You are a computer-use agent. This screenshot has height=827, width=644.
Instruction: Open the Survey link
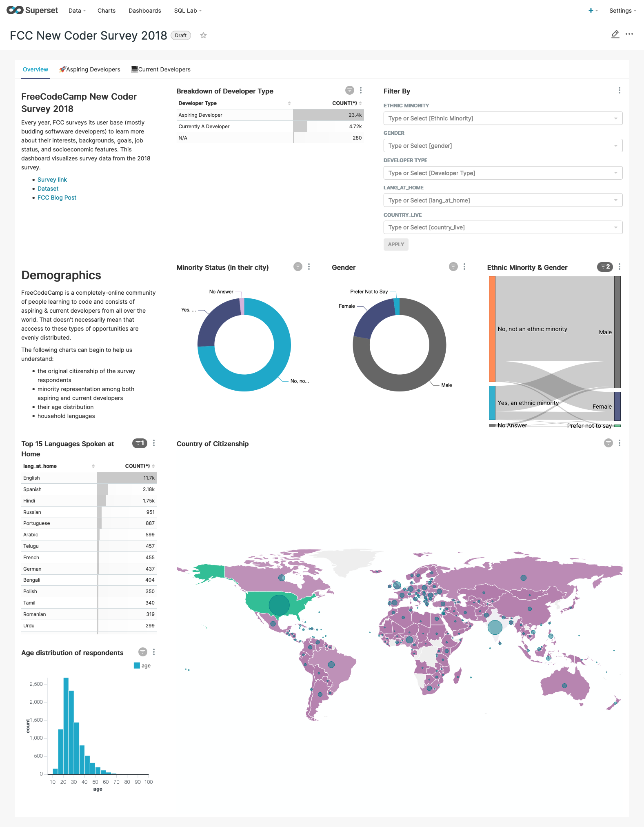[52, 180]
